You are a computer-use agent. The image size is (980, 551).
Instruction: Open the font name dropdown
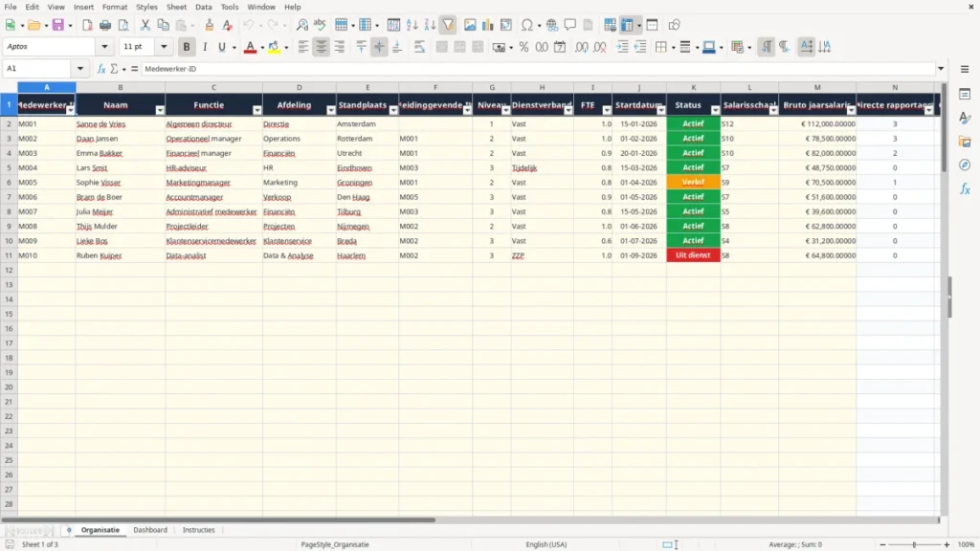(x=104, y=47)
